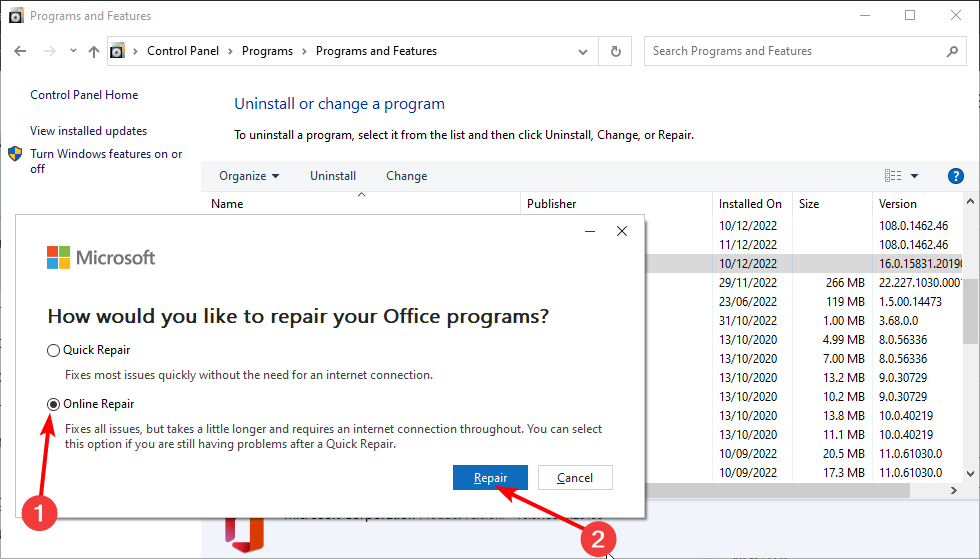Click the Programs and Features title icon

click(16, 16)
